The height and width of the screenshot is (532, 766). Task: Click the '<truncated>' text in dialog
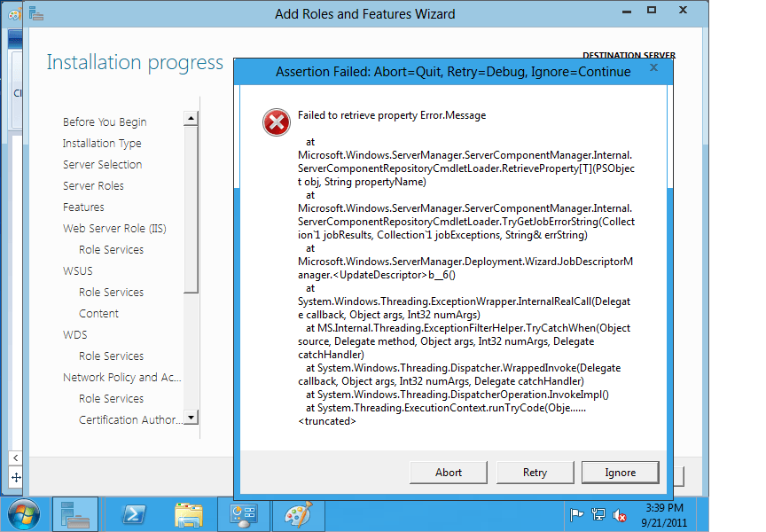pos(327,421)
